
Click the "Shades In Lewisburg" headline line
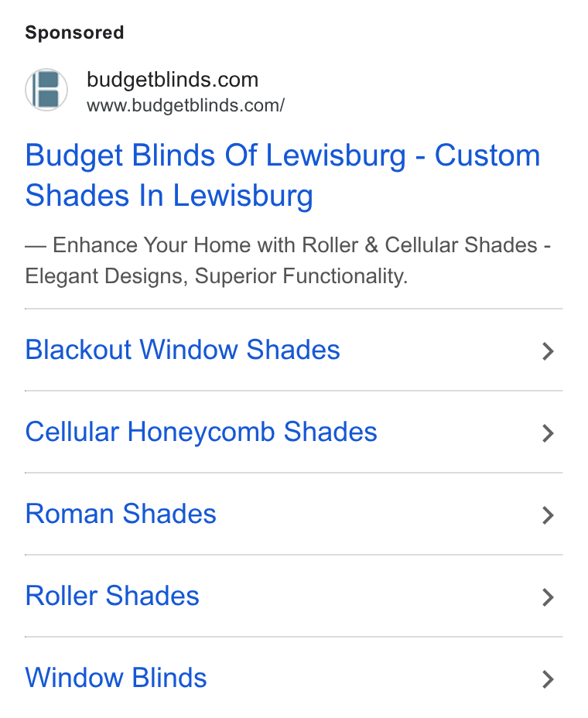pos(169,196)
